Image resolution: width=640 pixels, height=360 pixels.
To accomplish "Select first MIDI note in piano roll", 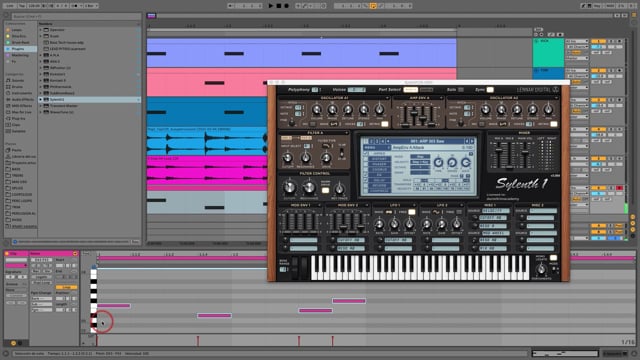I will pos(114,306).
